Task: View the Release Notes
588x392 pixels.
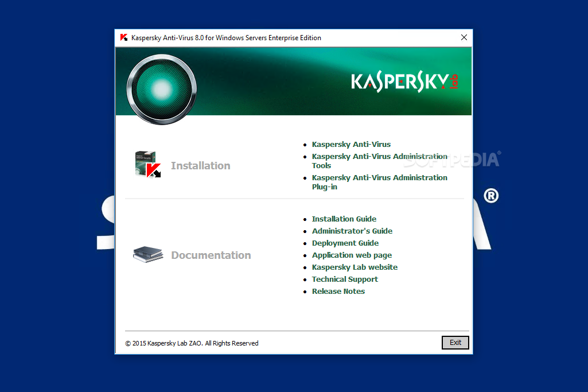Action: 338,291
